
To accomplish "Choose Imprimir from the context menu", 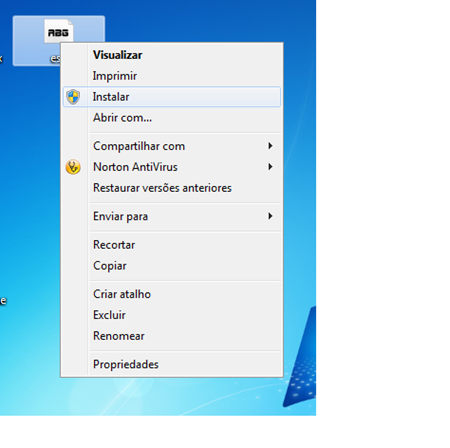I will click(172, 76).
